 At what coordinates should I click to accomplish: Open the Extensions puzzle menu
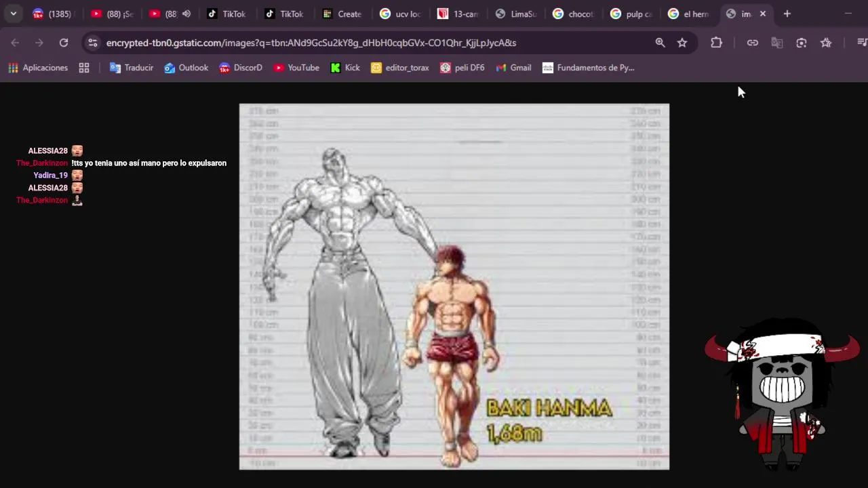[x=716, y=43]
